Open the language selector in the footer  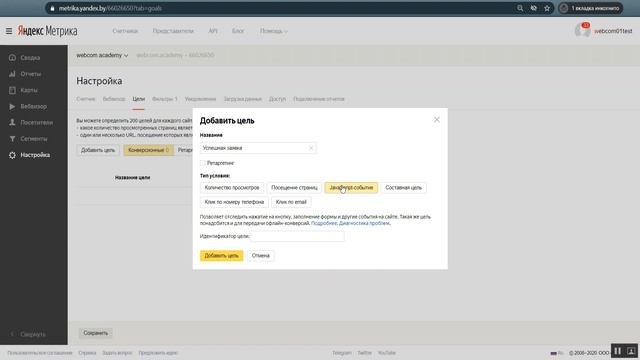(557, 353)
